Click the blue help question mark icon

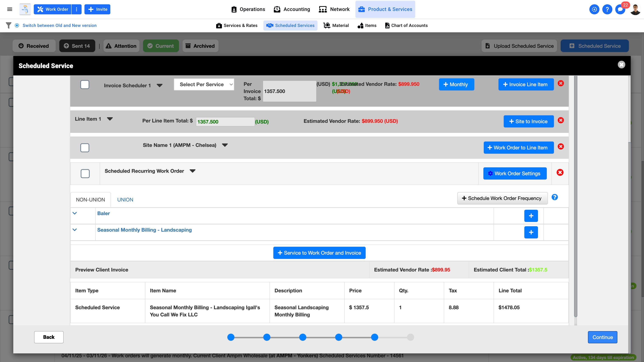(x=607, y=10)
